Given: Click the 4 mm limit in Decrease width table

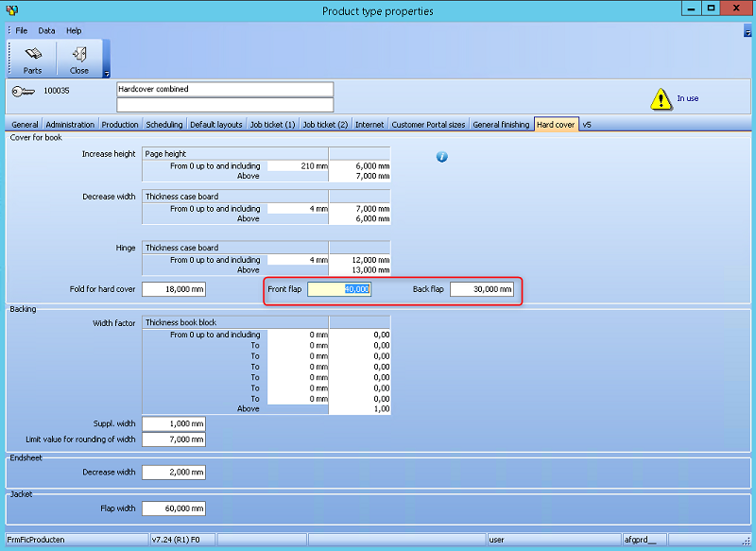Looking at the screenshot, I should pyautogui.click(x=298, y=209).
